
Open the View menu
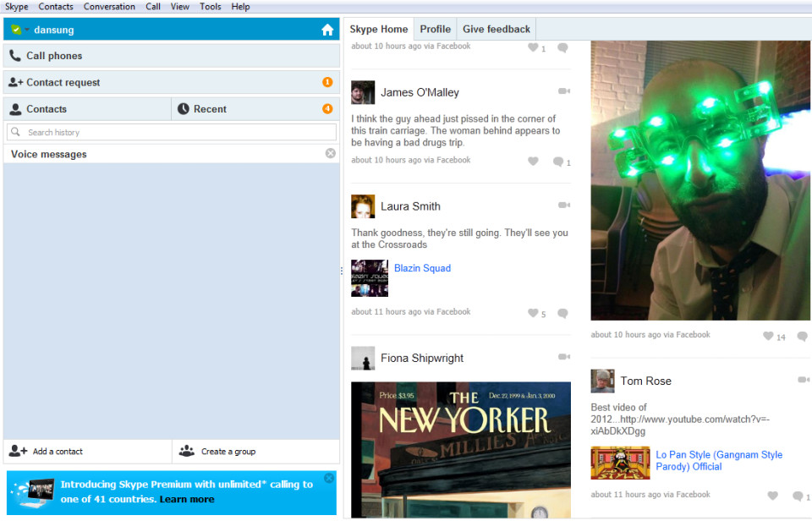[179, 7]
